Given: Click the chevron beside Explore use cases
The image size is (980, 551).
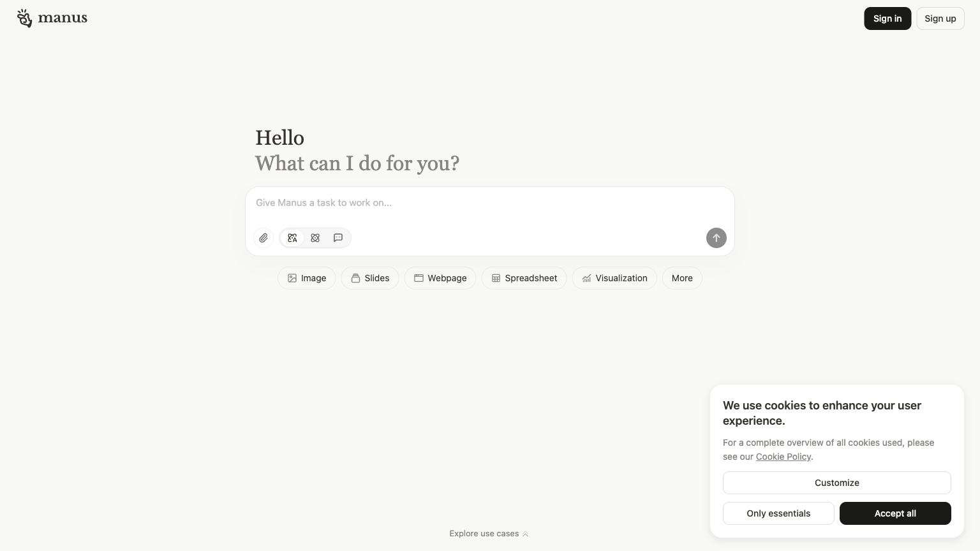Looking at the screenshot, I should coord(526,534).
